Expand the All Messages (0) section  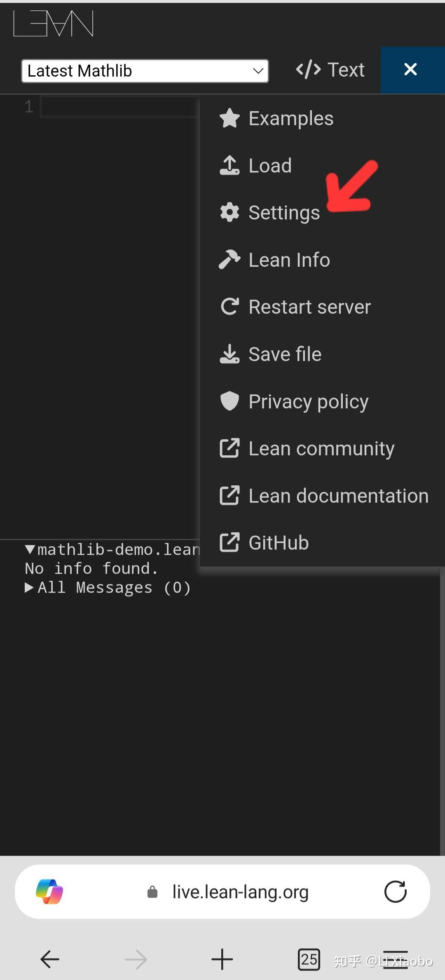(29, 587)
